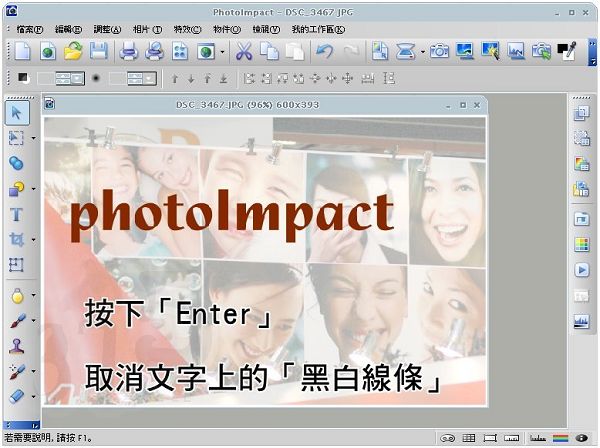Open the 調整 (Adjust) menu
Image resolution: width=600 pixels, height=448 pixels.
pyautogui.click(x=107, y=29)
